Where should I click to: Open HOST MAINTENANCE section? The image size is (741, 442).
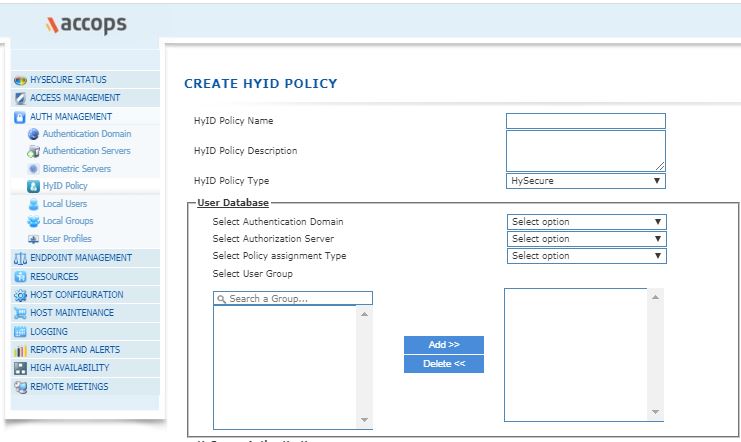86,313
